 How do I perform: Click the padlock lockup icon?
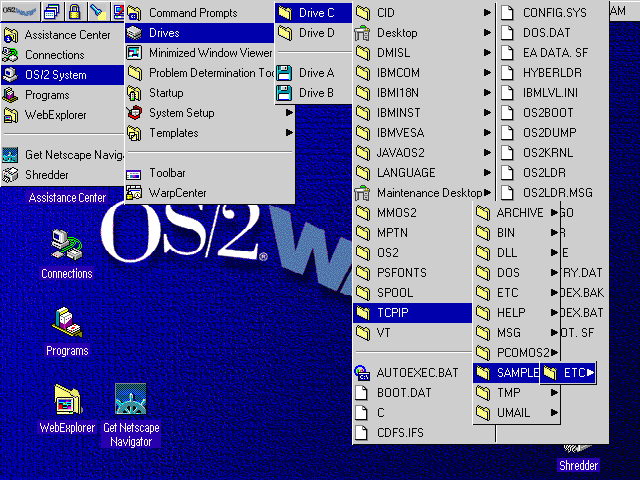(74, 11)
